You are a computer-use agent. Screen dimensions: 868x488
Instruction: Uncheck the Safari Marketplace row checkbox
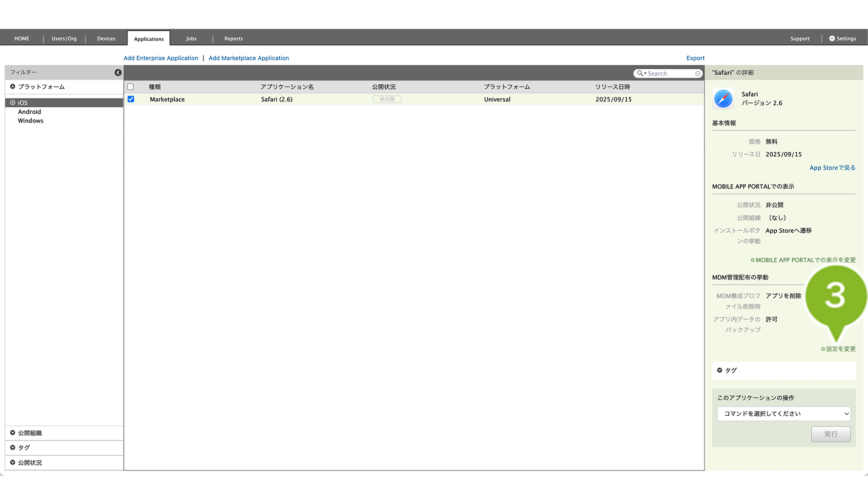pos(131,99)
